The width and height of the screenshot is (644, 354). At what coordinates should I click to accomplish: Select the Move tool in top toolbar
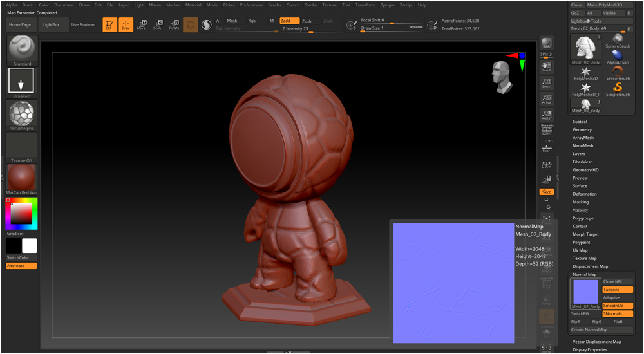click(142, 24)
